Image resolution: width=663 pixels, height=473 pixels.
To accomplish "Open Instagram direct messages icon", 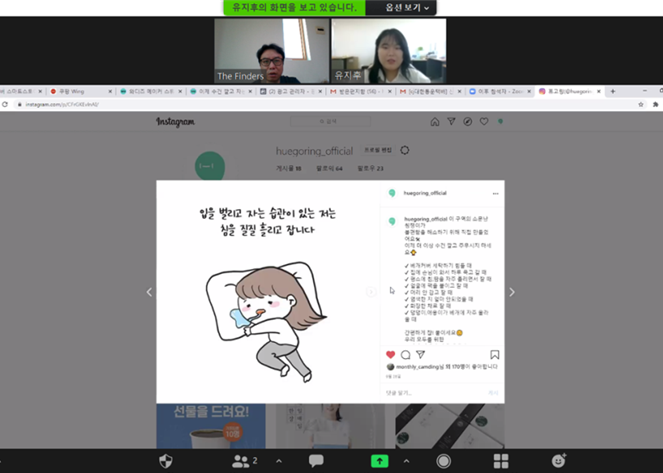I will coord(451,122).
